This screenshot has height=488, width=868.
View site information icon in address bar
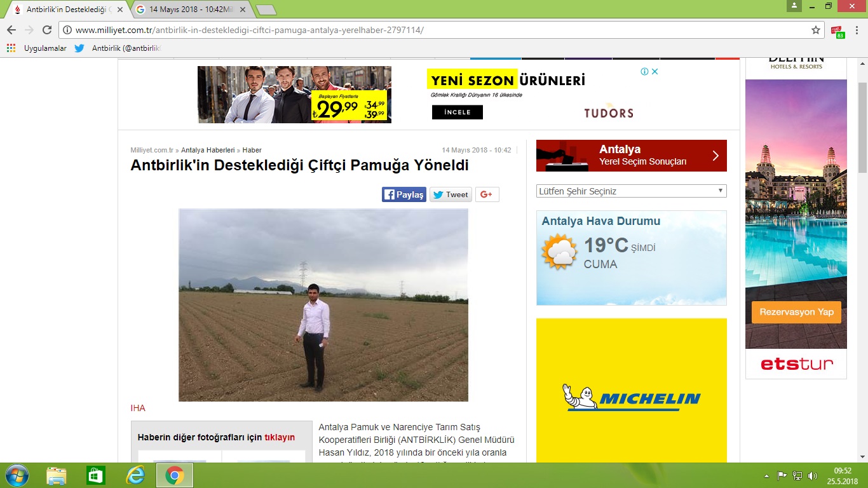pos(67,30)
